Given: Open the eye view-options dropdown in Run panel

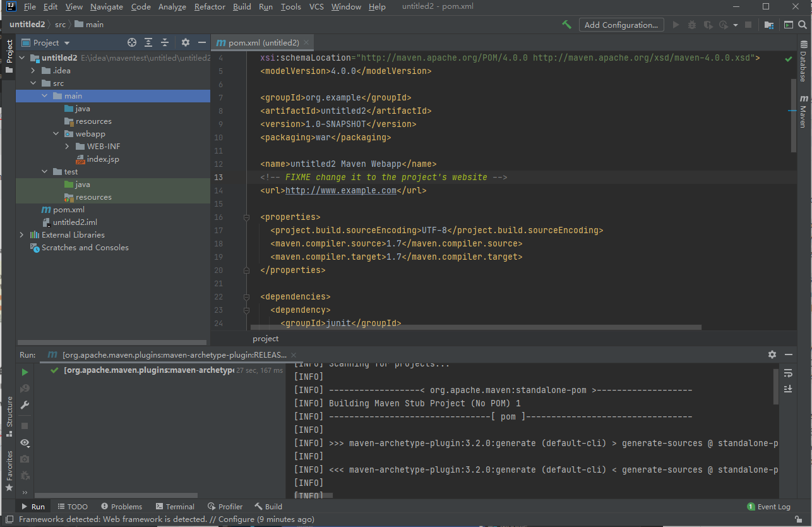Looking at the screenshot, I should pos(25,443).
